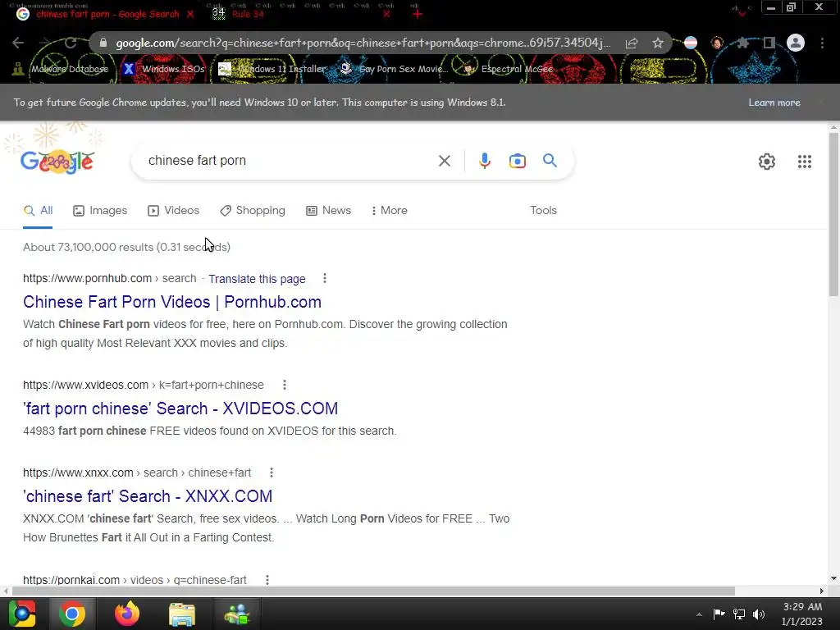
Task: Open the Windows ISOs bookmark
Action: [x=164, y=69]
